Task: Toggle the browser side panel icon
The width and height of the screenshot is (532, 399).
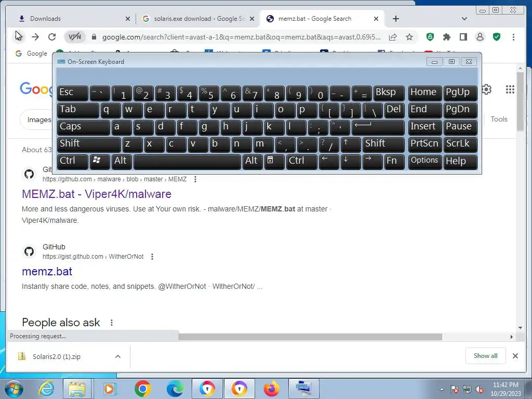Action: click(x=463, y=37)
